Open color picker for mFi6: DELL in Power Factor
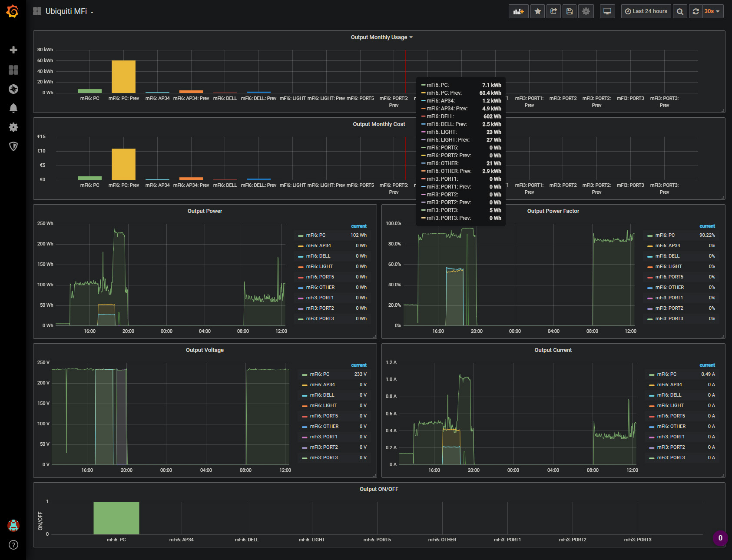This screenshot has width=732, height=560. click(650, 257)
